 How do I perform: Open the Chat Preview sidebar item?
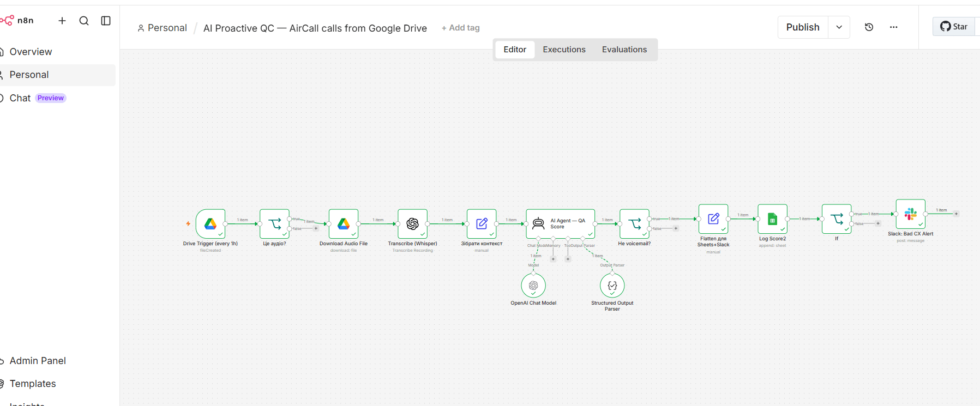point(57,98)
